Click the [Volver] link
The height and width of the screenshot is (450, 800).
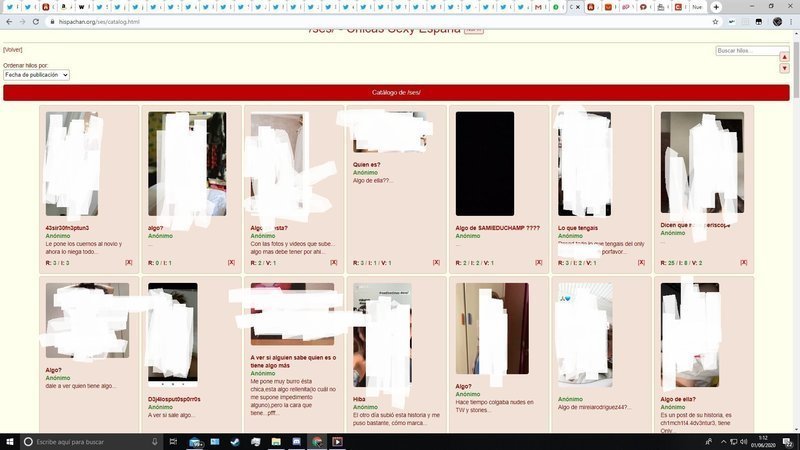[x=13, y=49]
